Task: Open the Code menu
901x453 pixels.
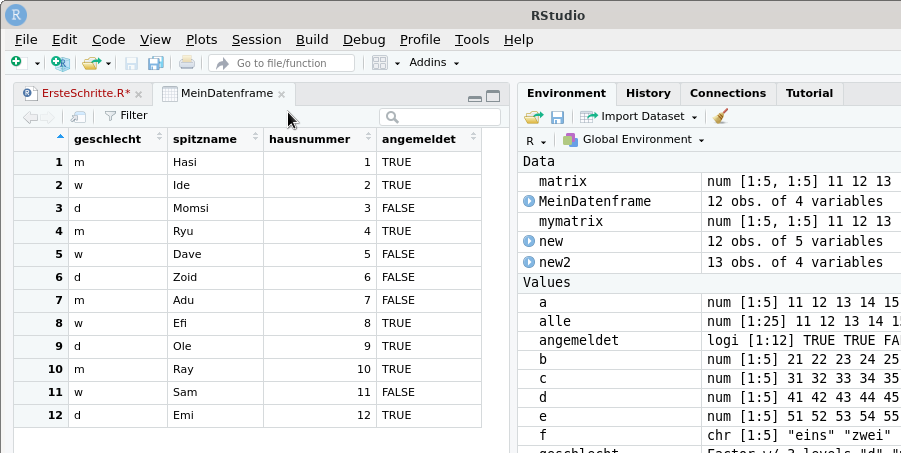Action: pos(109,40)
